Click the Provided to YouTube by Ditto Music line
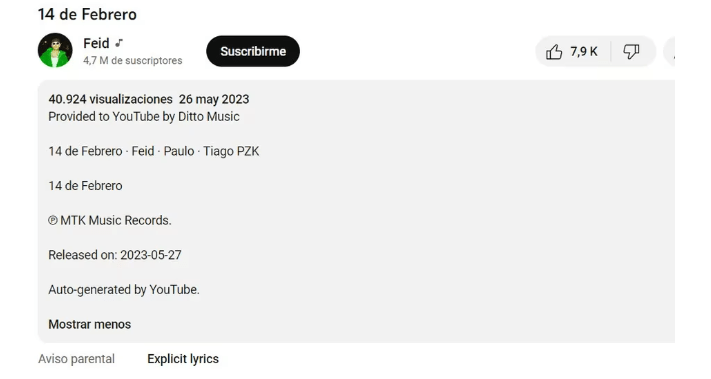This screenshot has height=379, width=711. (x=144, y=117)
